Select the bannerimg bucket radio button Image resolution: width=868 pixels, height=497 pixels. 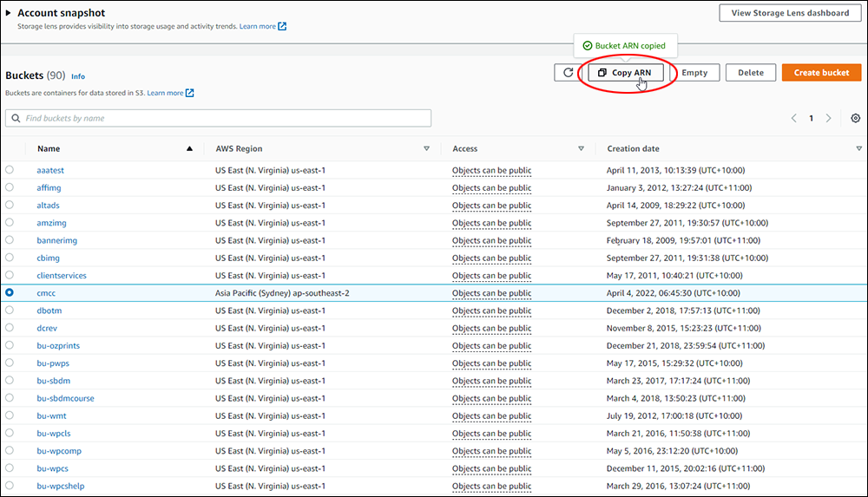10,239
